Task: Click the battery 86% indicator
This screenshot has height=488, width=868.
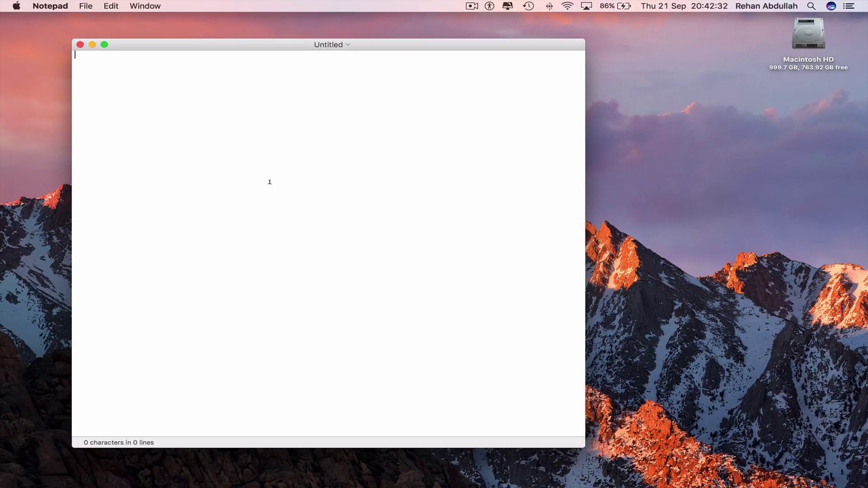Action: click(616, 6)
